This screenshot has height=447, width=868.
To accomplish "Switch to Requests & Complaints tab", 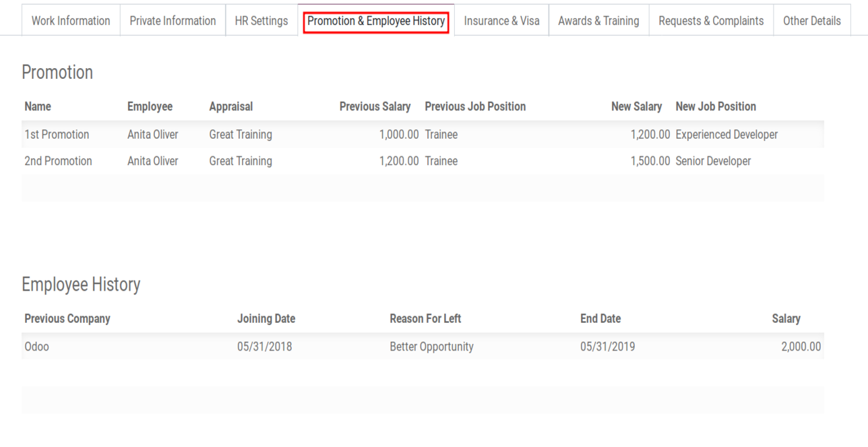I will tap(711, 21).
